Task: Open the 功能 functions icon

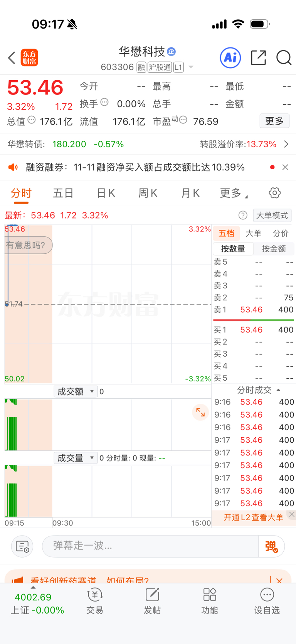Action: click(x=210, y=601)
